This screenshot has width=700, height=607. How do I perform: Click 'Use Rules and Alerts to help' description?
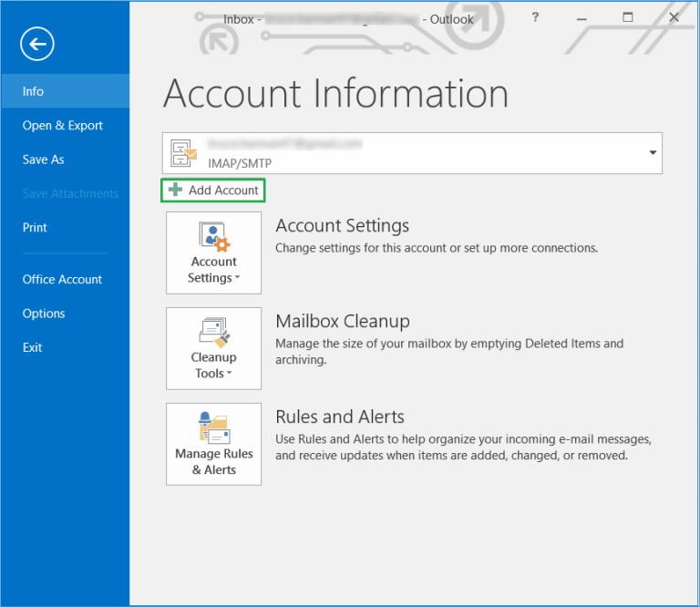pos(463,448)
